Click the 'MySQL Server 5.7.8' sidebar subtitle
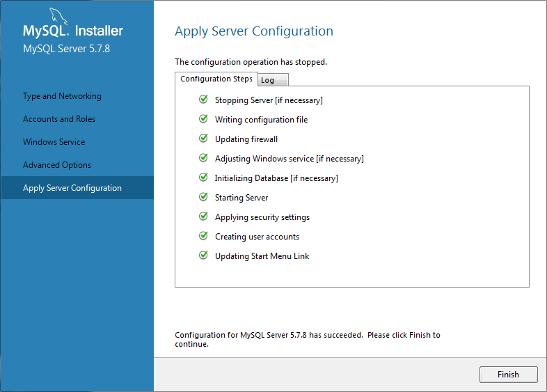Screen dimensions: 547x392 [x=66, y=49]
